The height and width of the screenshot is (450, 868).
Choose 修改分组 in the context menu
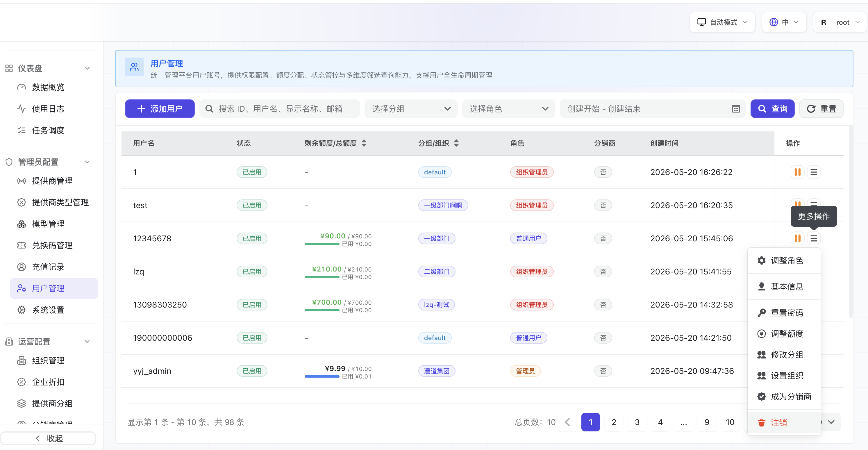coord(784,355)
